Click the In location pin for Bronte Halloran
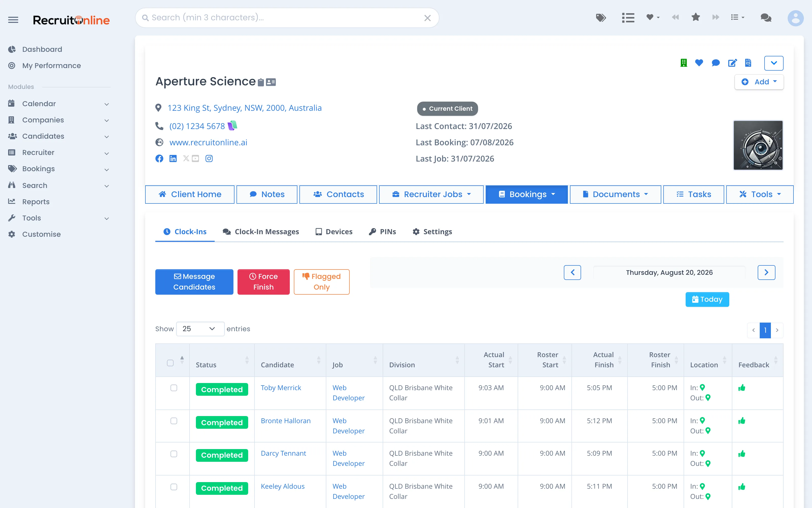The width and height of the screenshot is (812, 508). coord(702,420)
